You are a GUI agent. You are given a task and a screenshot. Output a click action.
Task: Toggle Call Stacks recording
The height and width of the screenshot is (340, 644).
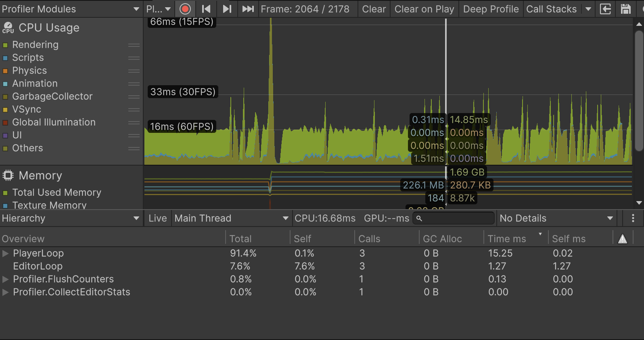(x=551, y=9)
